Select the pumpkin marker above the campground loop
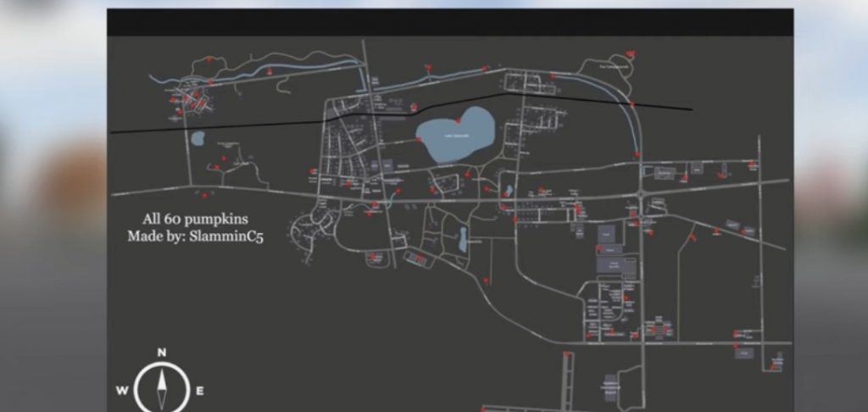The width and height of the screenshot is (868, 412). pyautogui.click(x=631, y=53)
